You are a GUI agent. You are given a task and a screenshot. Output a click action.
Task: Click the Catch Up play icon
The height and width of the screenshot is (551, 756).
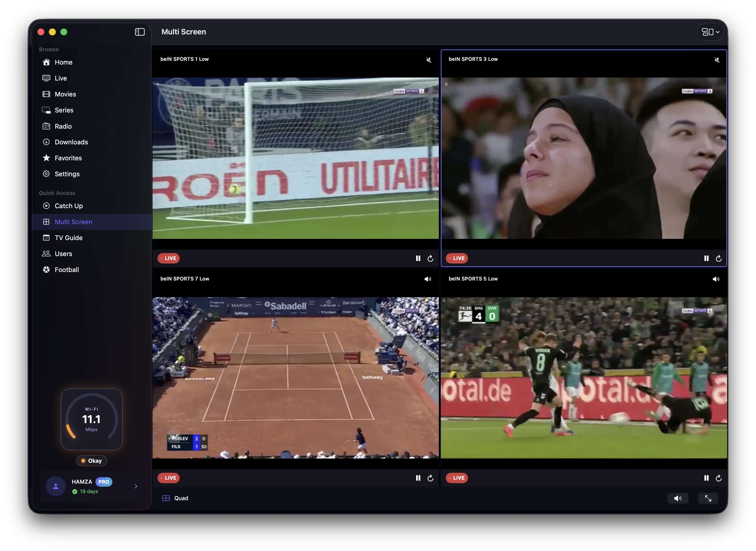point(46,206)
